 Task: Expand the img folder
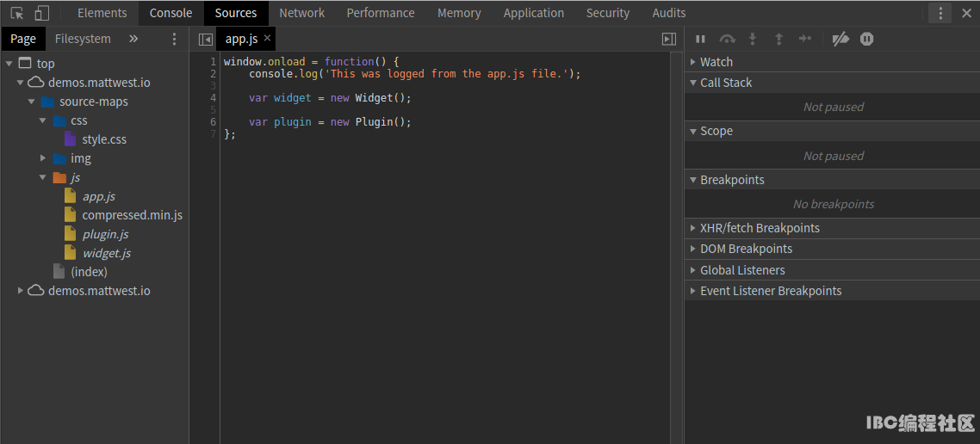pos(44,158)
